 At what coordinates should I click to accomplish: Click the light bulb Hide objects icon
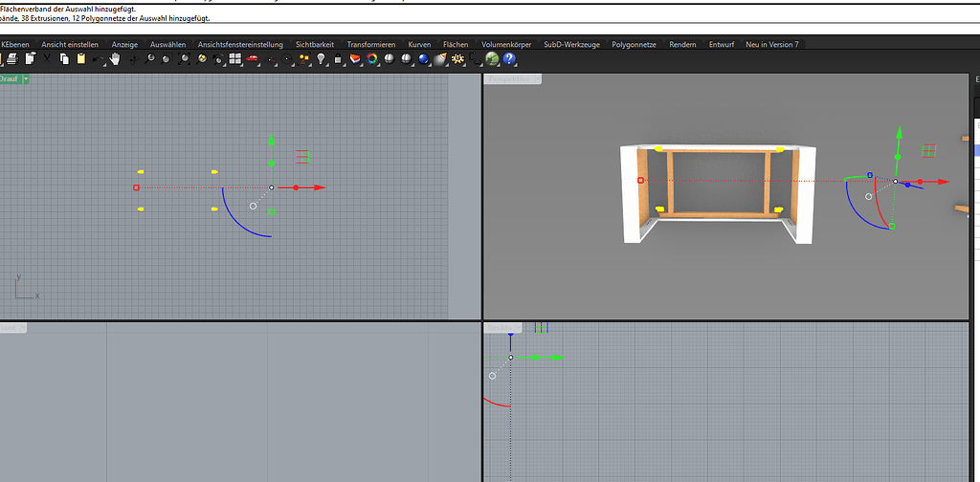[321, 59]
